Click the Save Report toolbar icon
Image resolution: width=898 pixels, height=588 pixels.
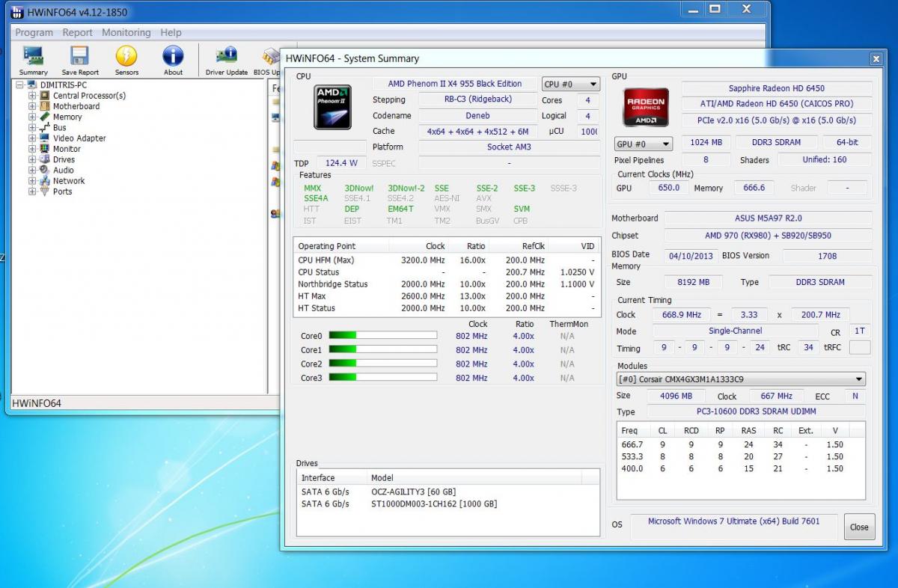pos(79,57)
